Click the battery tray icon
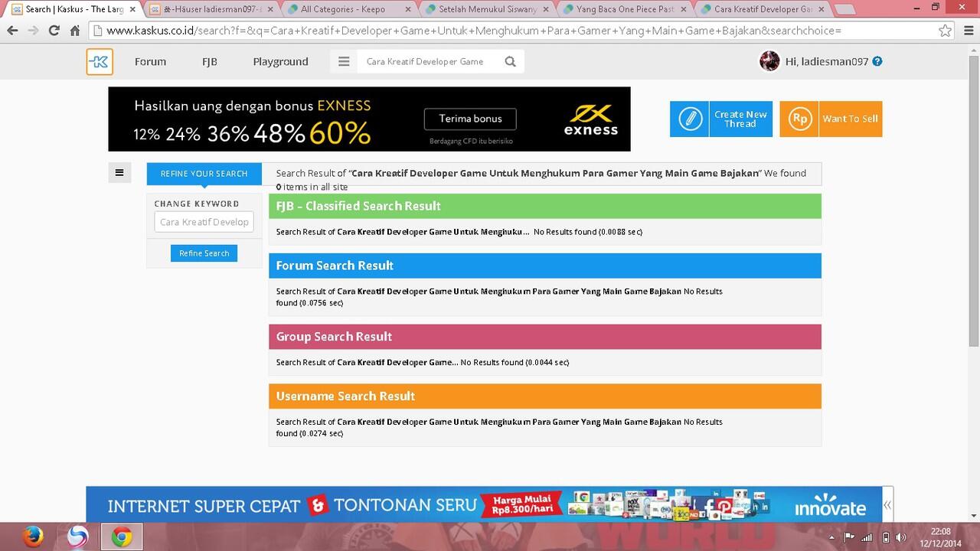Screen dimensions: 980x551 click(885, 537)
